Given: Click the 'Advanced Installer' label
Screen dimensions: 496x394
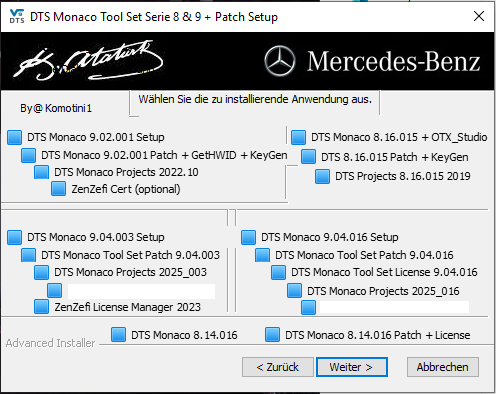Looking at the screenshot, I should pos(50,343).
